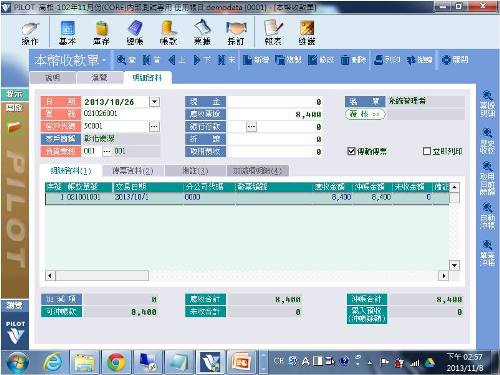
Task: Open the handshake orders module icon
Action: tap(236, 33)
